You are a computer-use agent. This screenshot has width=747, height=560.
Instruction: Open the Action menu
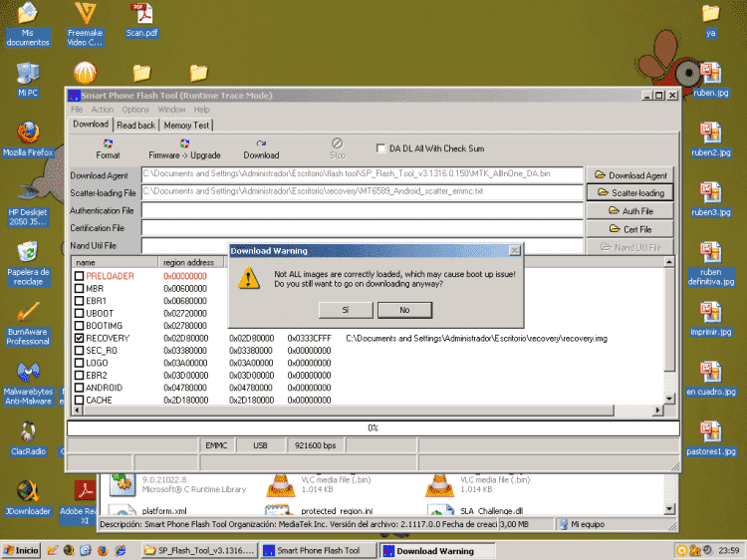[x=103, y=110]
